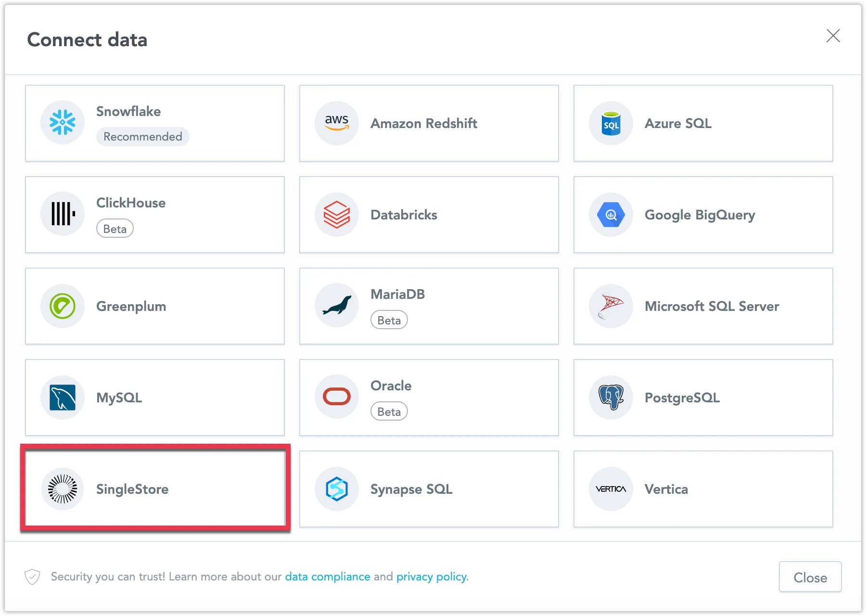
Task: Click the Amazon Redshift aws logo
Action: pos(336,123)
